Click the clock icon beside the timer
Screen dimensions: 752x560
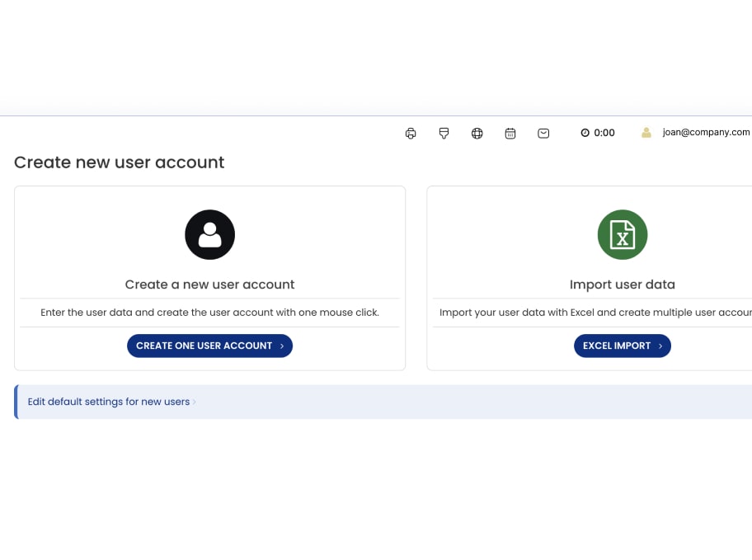pyautogui.click(x=585, y=133)
